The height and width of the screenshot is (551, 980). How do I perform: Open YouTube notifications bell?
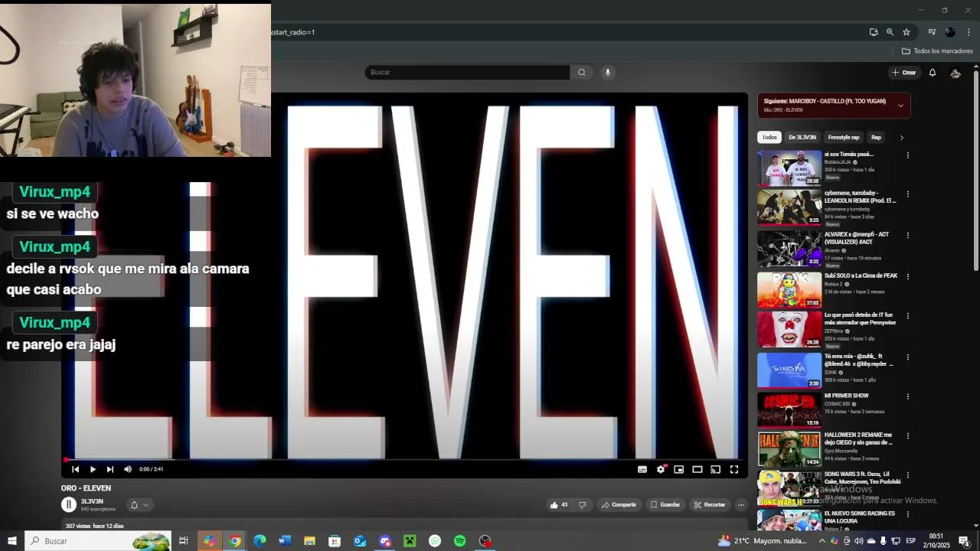pyautogui.click(x=933, y=73)
